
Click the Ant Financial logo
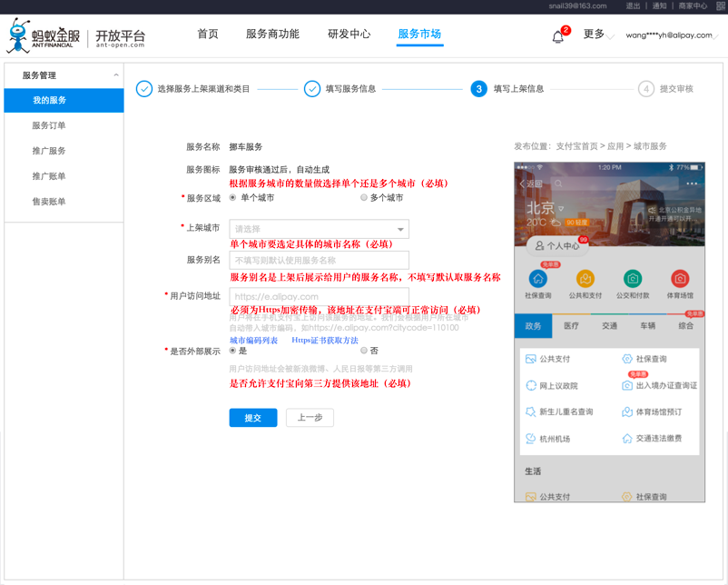pos(43,35)
